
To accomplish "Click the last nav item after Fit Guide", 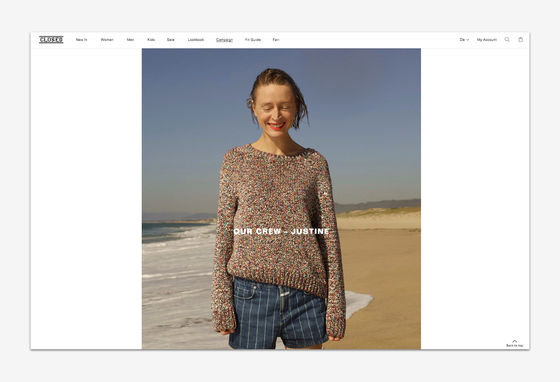I will (276, 40).
